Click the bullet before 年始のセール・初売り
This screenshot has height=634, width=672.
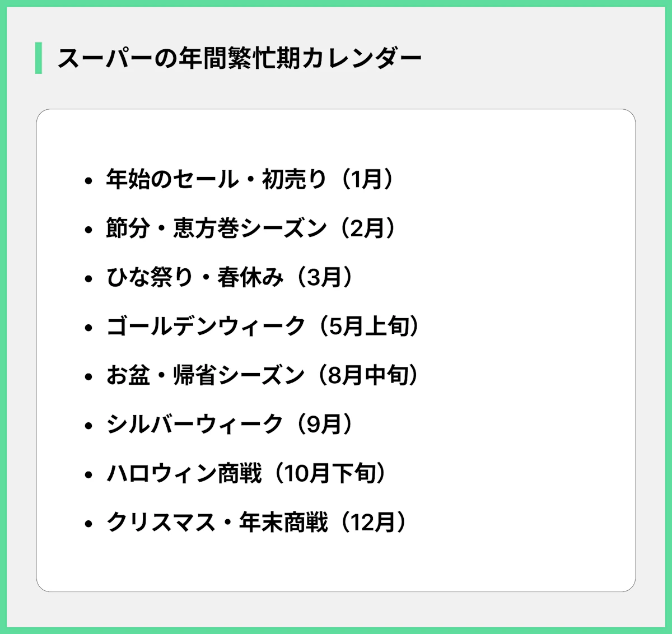88,181
